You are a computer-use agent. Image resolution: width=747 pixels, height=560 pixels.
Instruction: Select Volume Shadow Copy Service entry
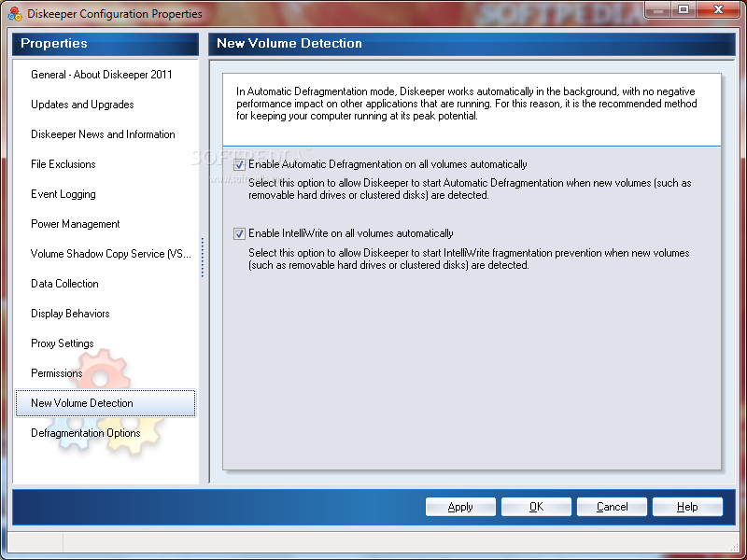pos(110,254)
